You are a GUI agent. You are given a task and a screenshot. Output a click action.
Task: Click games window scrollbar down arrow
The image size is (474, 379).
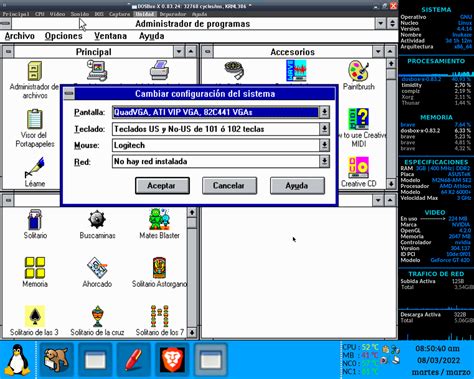click(x=192, y=332)
